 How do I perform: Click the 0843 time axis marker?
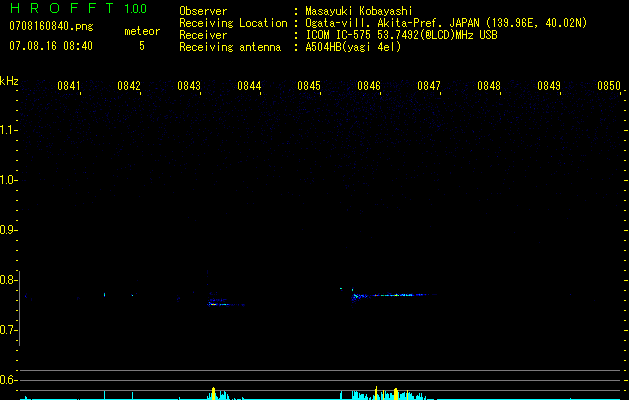tap(189, 86)
